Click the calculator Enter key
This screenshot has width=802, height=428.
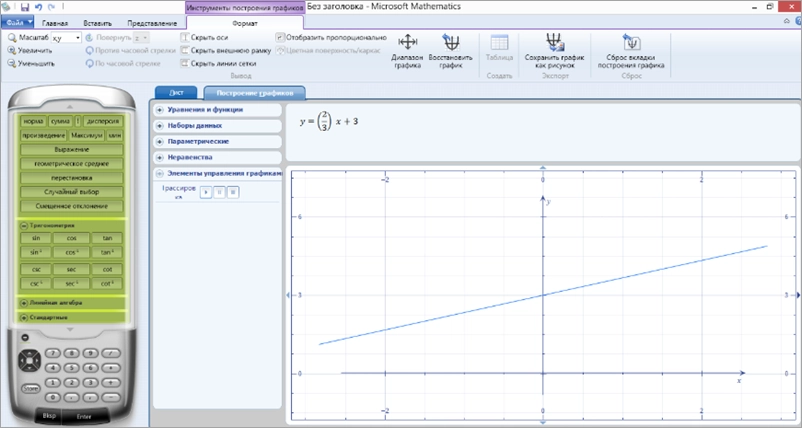tap(84, 416)
